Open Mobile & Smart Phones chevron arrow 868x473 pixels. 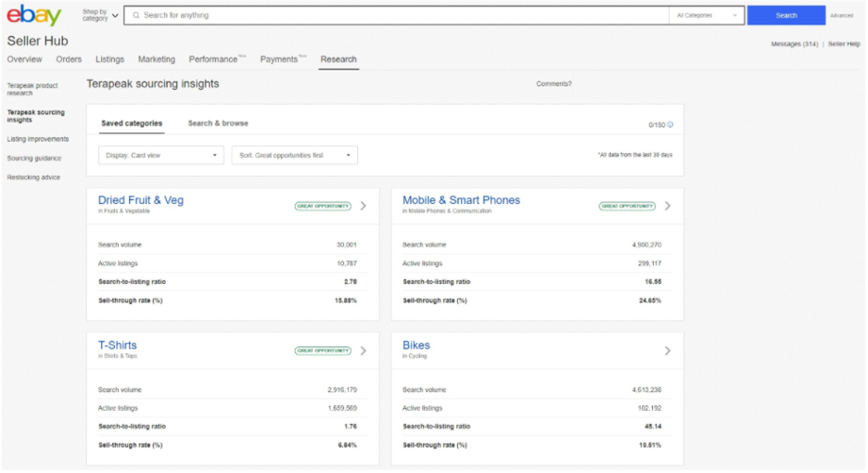(668, 206)
